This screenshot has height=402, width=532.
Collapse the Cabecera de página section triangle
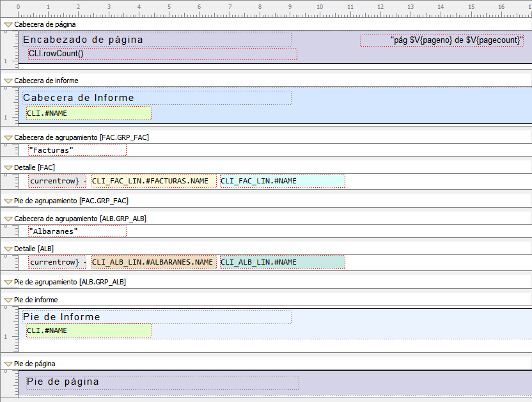8,25
